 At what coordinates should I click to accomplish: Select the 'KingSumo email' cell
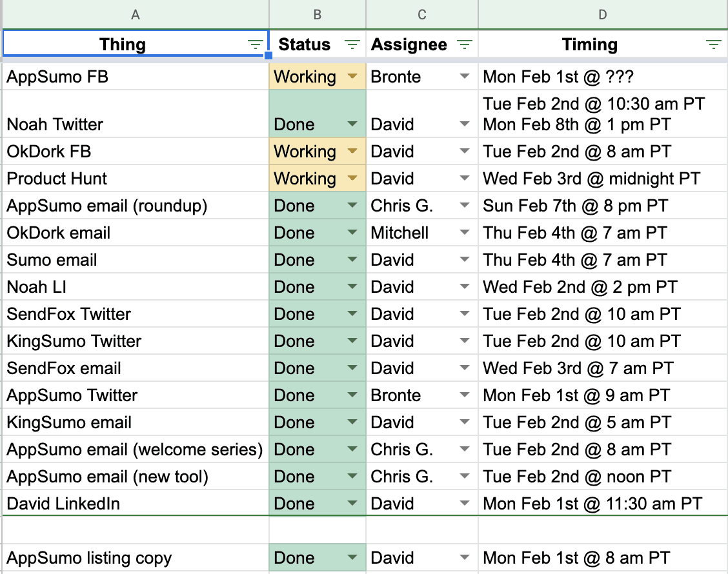[x=136, y=422]
